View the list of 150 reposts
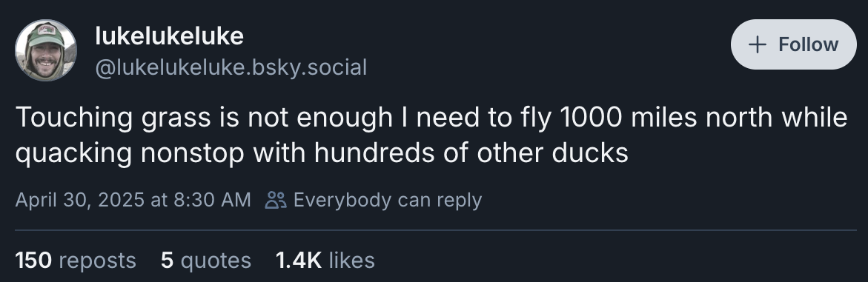The width and height of the screenshot is (868, 282). pyautogui.click(x=76, y=260)
